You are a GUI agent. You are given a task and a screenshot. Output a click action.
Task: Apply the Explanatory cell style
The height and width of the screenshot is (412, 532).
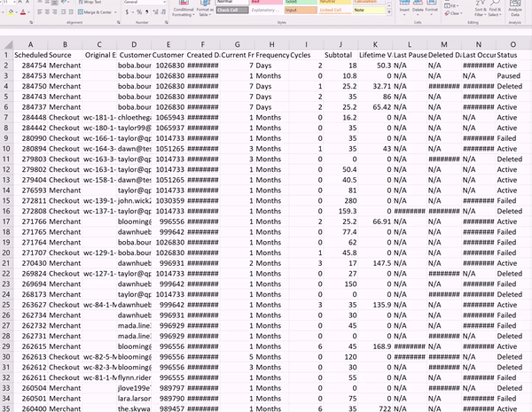[267, 10]
